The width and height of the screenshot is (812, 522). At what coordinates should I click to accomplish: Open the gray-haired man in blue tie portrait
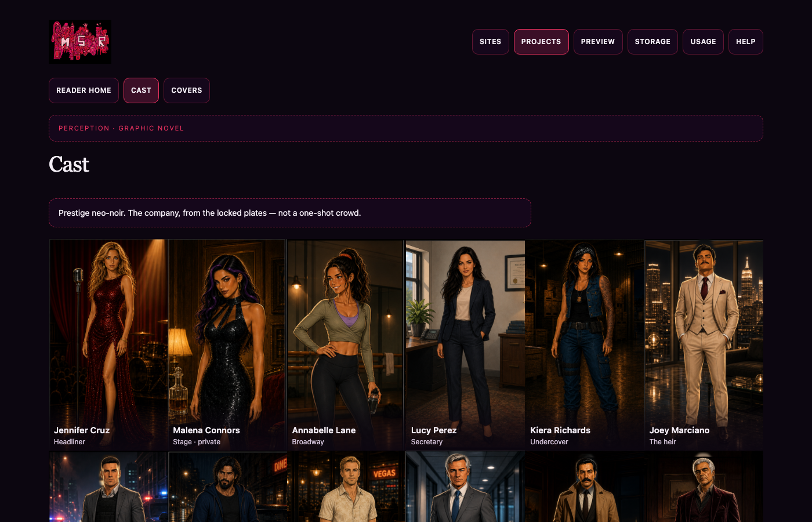[466, 487]
